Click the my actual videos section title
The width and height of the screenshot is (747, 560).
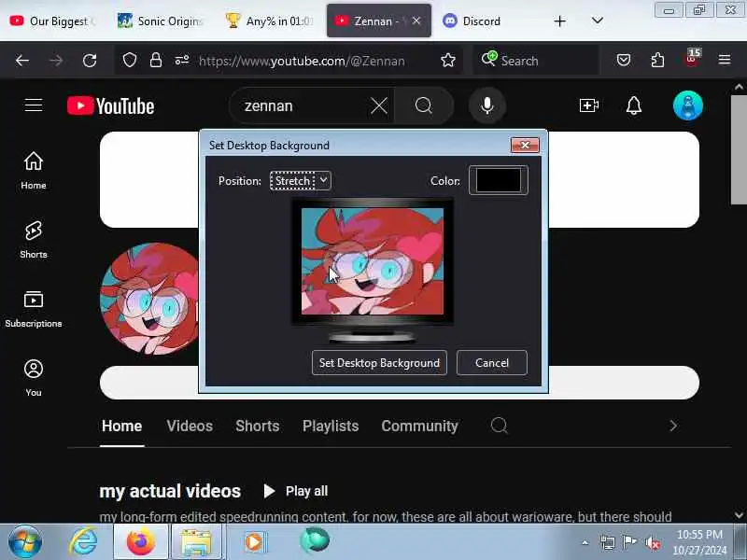point(170,491)
